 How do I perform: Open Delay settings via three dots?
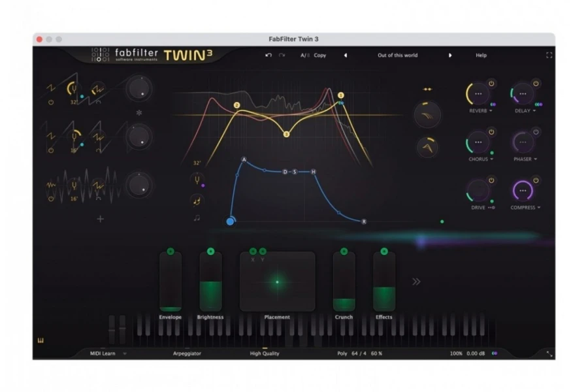[x=523, y=94]
